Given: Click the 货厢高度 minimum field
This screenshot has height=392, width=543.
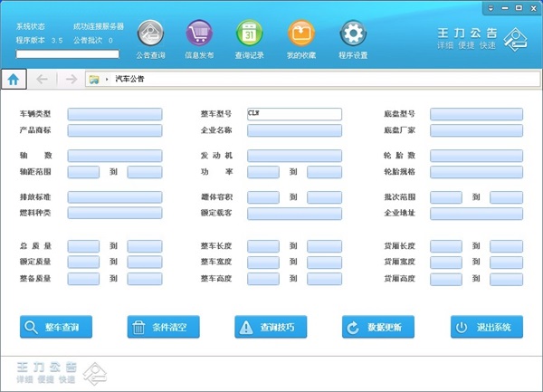Looking at the screenshot, I should pyautogui.click(x=446, y=279).
